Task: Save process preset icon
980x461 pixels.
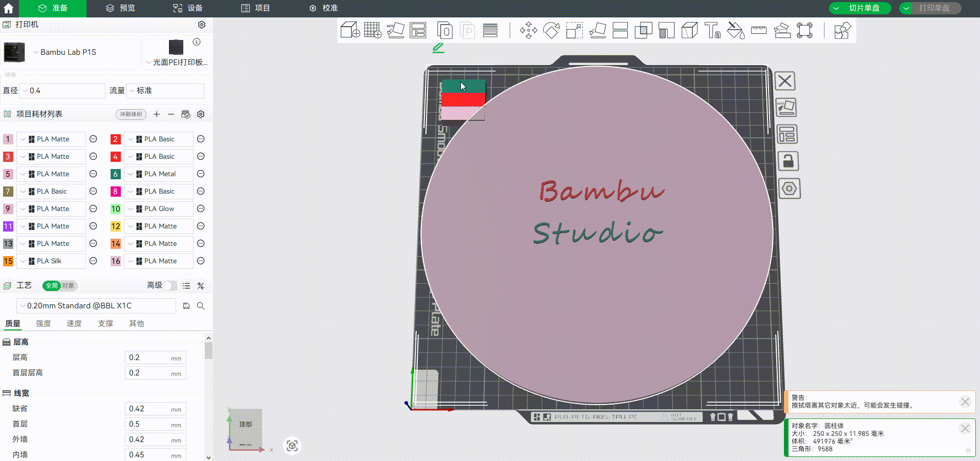Action: [x=186, y=306]
